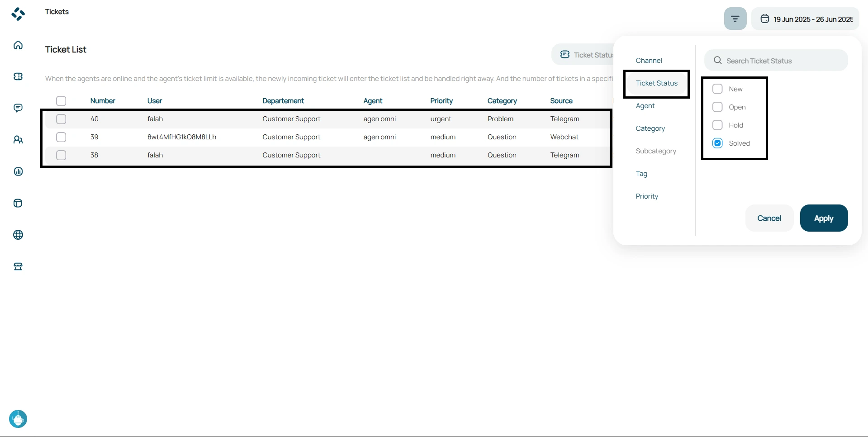Screen dimensions: 868x437
Task: Open the contacts people icon in the sidebar
Action: [18, 140]
